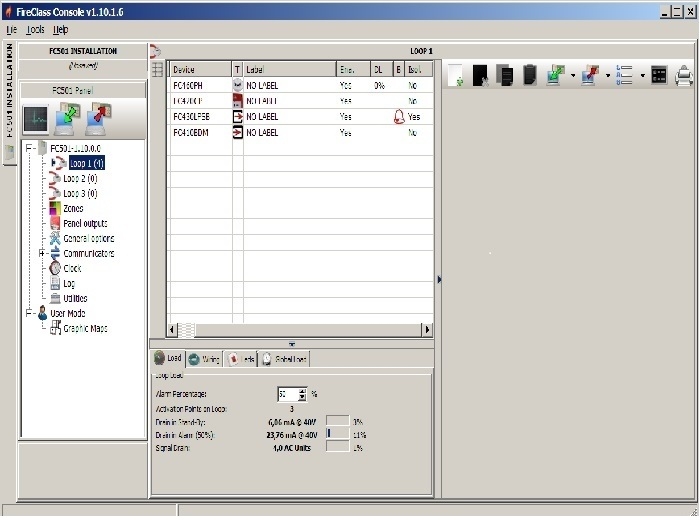700x520 pixels.
Task: Click the grid view icon beside the device table
Action: tap(157, 69)
